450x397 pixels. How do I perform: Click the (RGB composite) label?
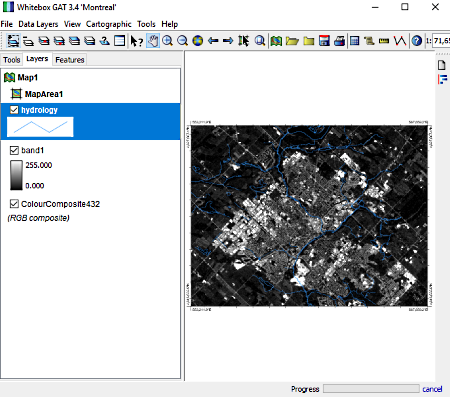tap(38, 218)
